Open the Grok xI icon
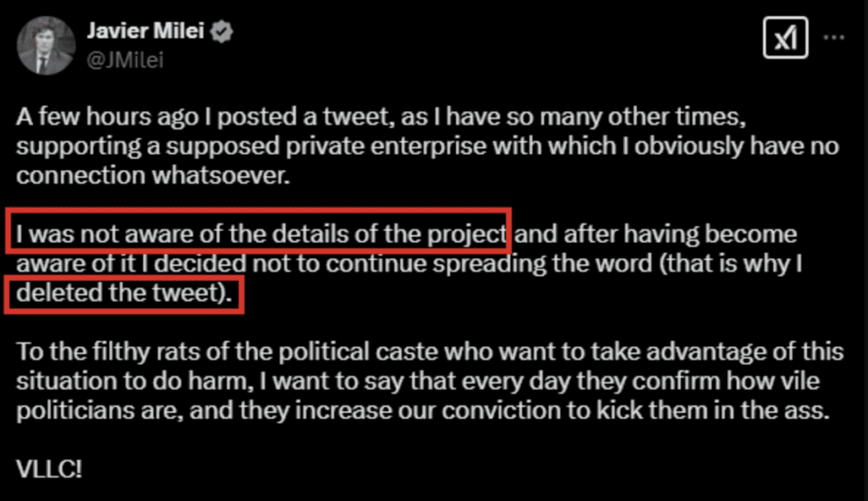 pos(785,38)
